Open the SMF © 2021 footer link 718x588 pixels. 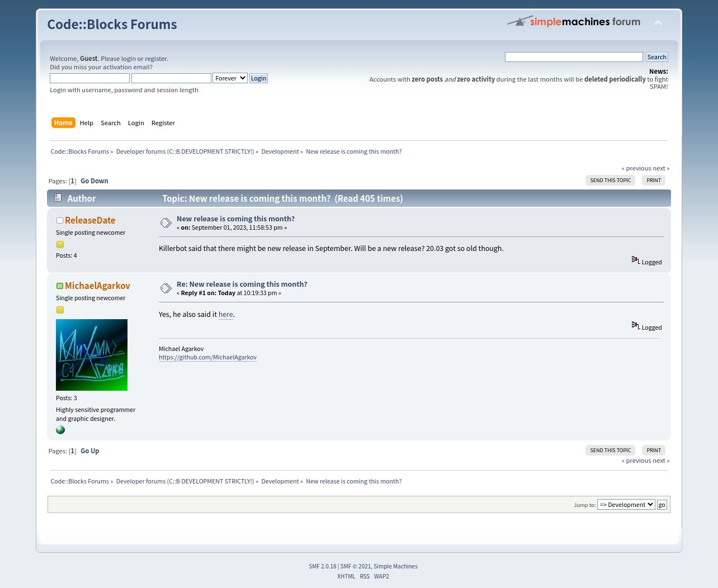pyautogui.click(x=356, y=566)
